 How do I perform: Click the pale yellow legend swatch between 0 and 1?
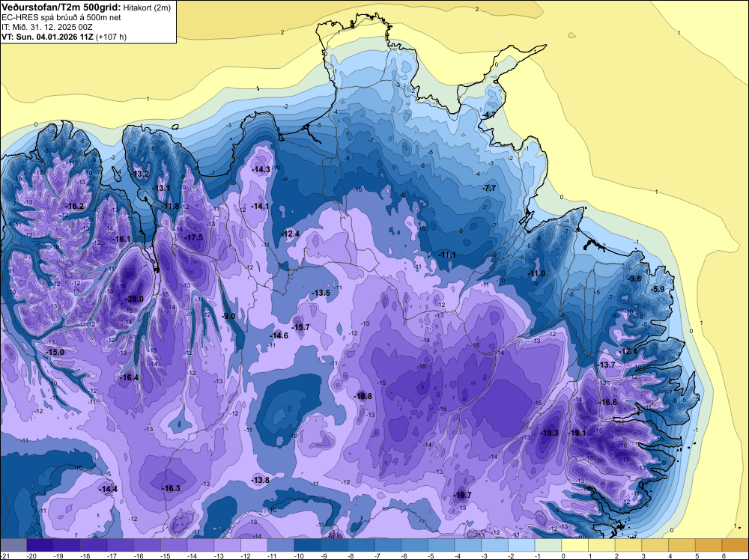click(x=575, y=545)
